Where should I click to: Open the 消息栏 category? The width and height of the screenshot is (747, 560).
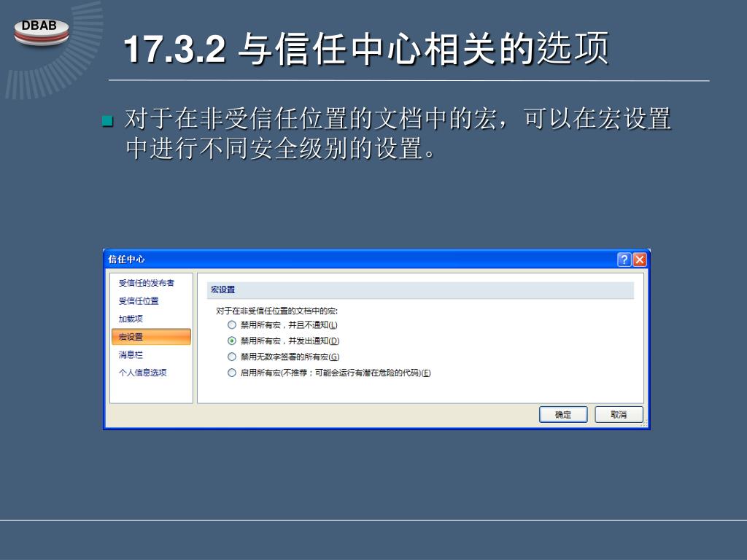(131, 355)
